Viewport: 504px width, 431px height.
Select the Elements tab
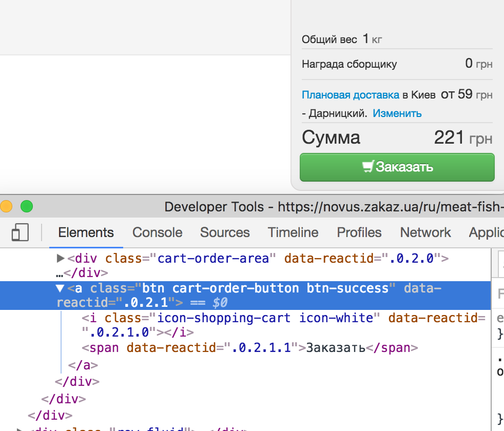coord(86,232)
